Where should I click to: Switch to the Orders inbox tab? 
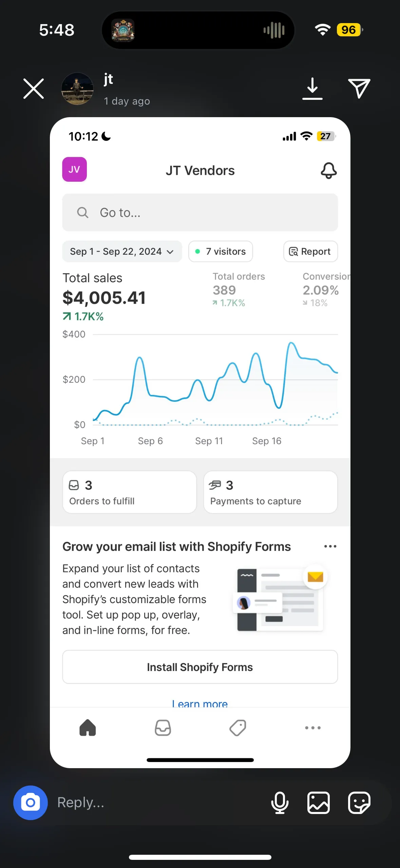[163, 728]
